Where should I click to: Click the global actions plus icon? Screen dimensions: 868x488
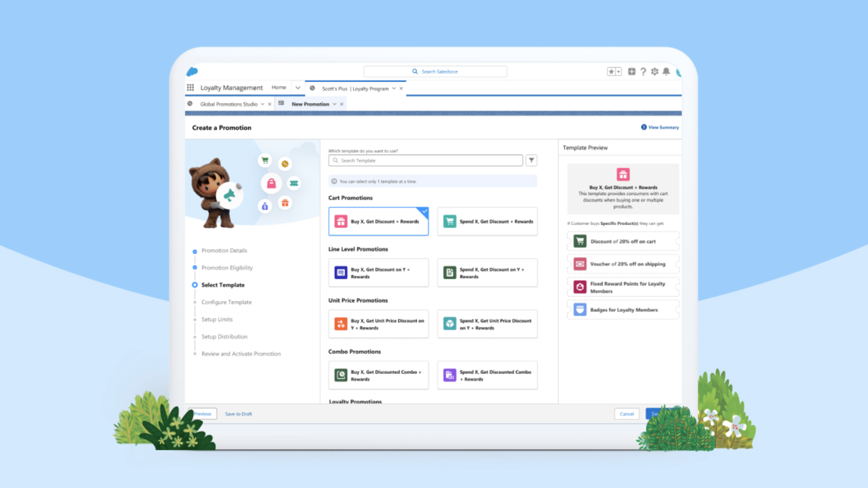click(631, 72)
